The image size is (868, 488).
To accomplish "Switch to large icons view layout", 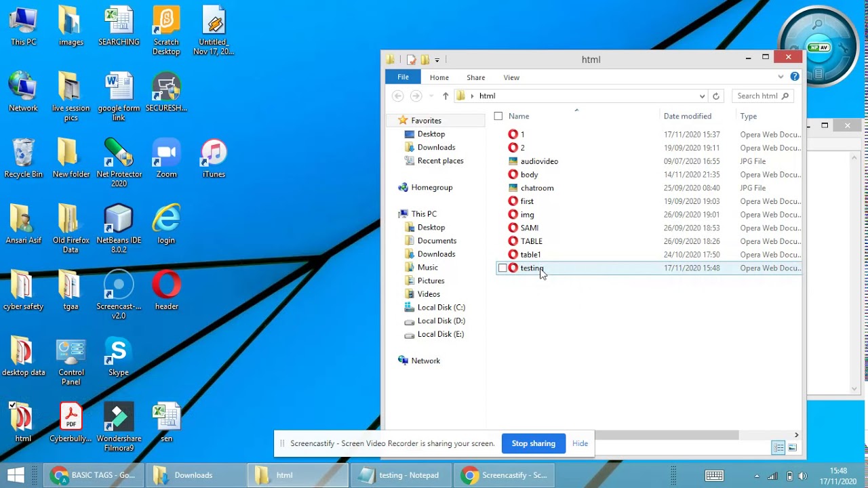I will point(792,447).
